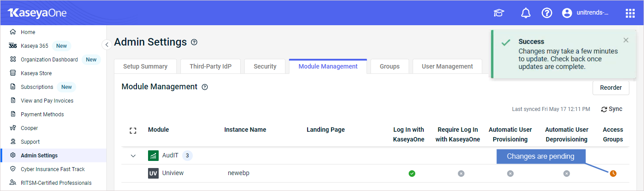Click the New badge next to Kaseya 365
The height and width of the screenshot is (191, 644).
[x=62, y=46]
